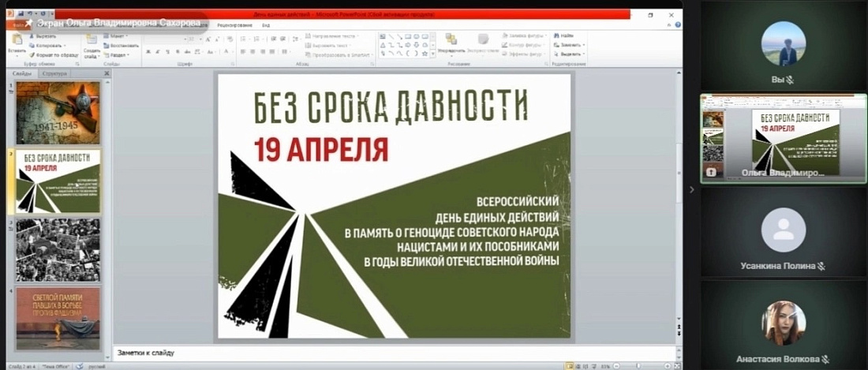Select the Text Box shape in gallery
The image size is (868, 370).
(383, 36)
